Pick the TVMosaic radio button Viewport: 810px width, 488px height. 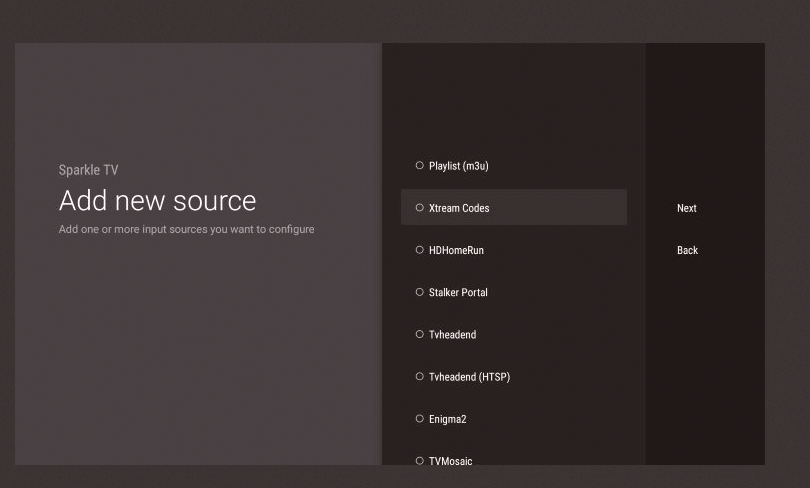[x=420, y=460]
